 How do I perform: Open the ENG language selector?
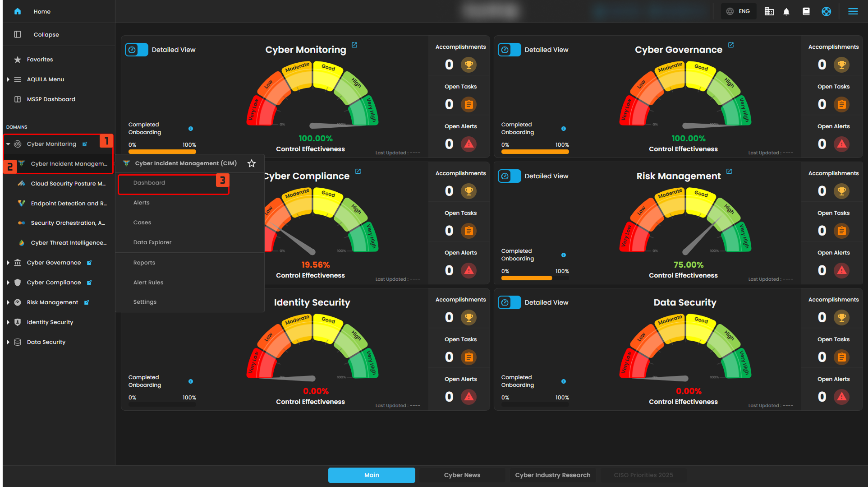point(738,12)
